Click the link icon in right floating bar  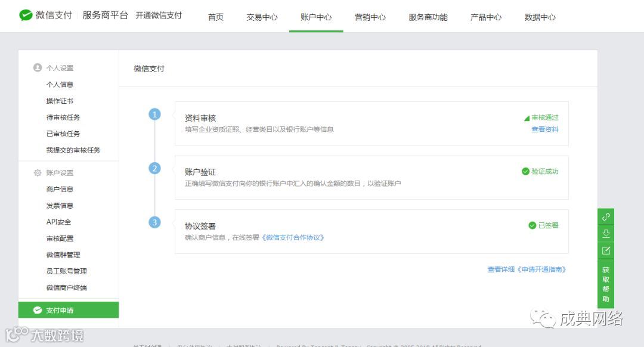click(x=606, y=216)
